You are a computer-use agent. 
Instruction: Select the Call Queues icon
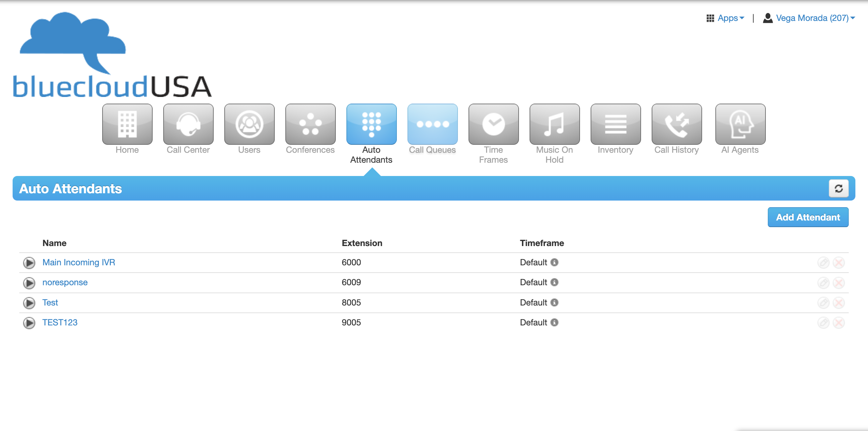[432, 124]
